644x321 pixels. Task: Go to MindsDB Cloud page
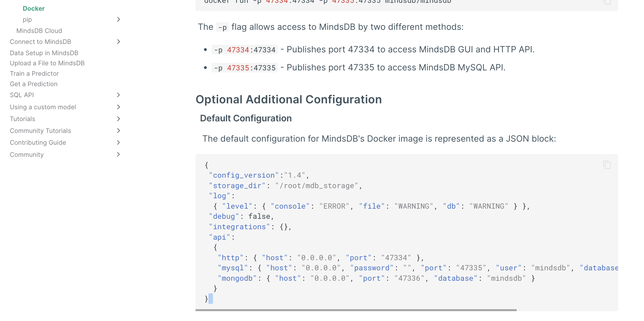point(39,31)
